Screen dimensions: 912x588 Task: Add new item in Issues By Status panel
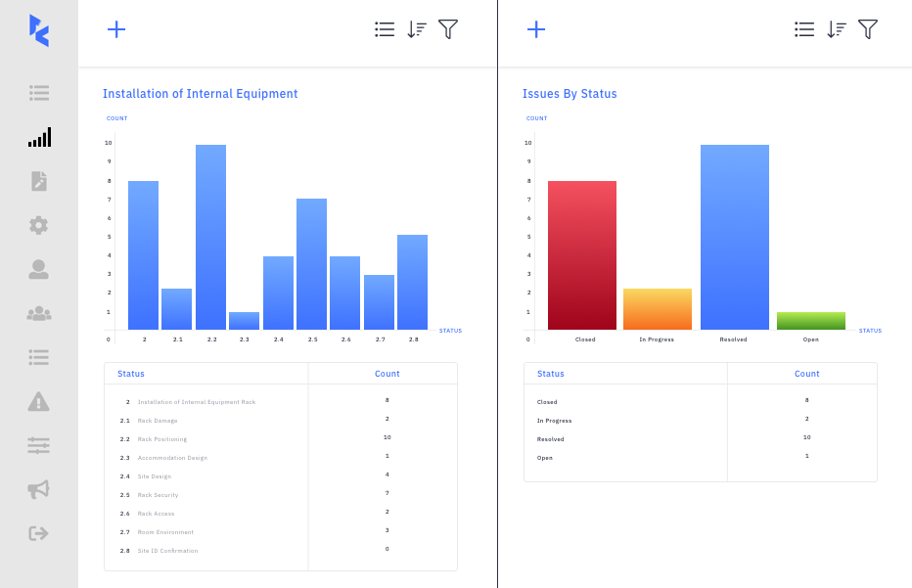(536, 29)
